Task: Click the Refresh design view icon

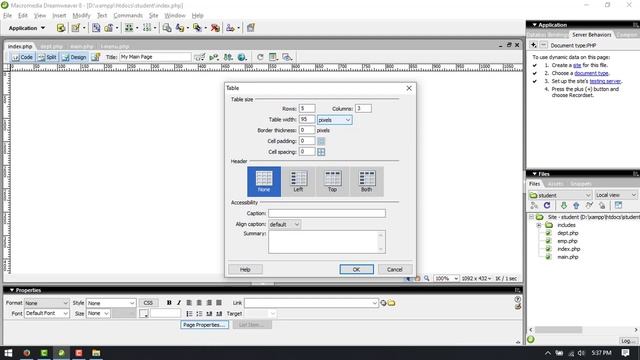Action: [260, 57]
